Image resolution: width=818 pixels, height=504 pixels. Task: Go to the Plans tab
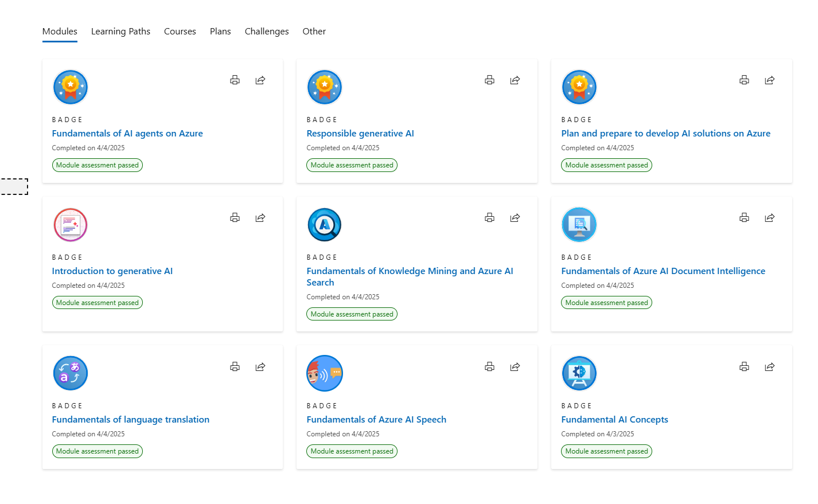click(220, 32)
